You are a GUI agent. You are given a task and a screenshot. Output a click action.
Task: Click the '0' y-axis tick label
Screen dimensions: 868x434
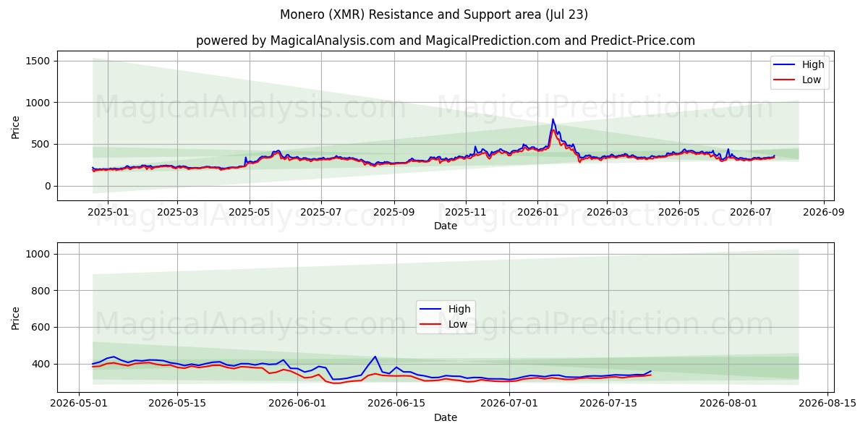(x=47, y=186)
